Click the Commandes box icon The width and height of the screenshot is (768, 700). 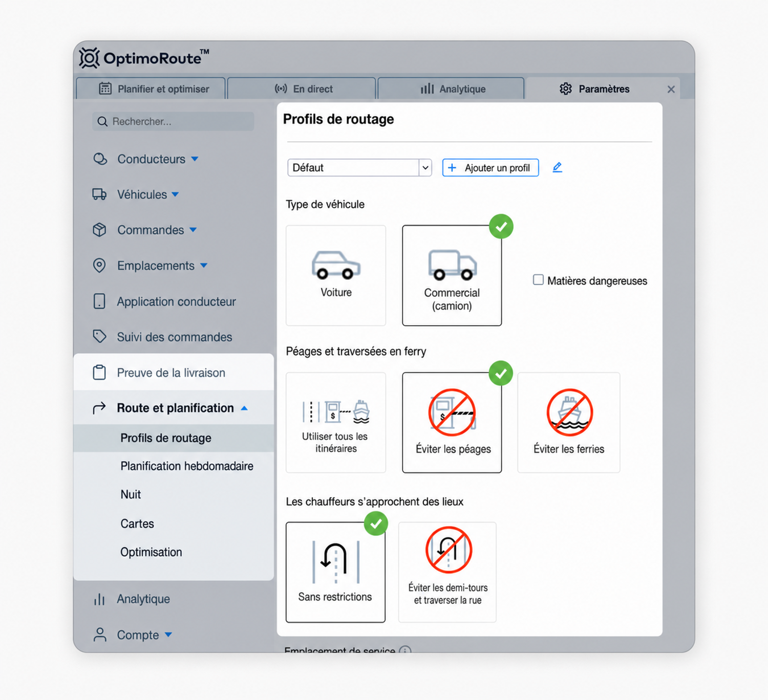pyautogui.click(x=99, y=230)
